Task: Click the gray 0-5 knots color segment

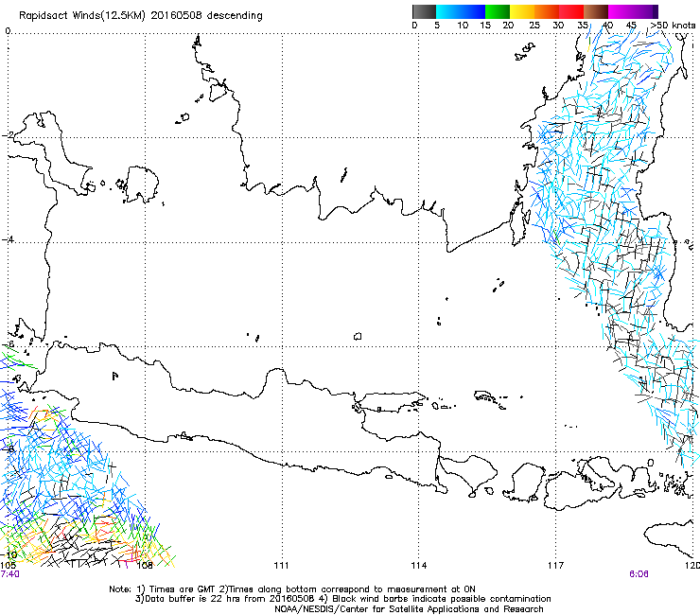Action: pos(424,11)
